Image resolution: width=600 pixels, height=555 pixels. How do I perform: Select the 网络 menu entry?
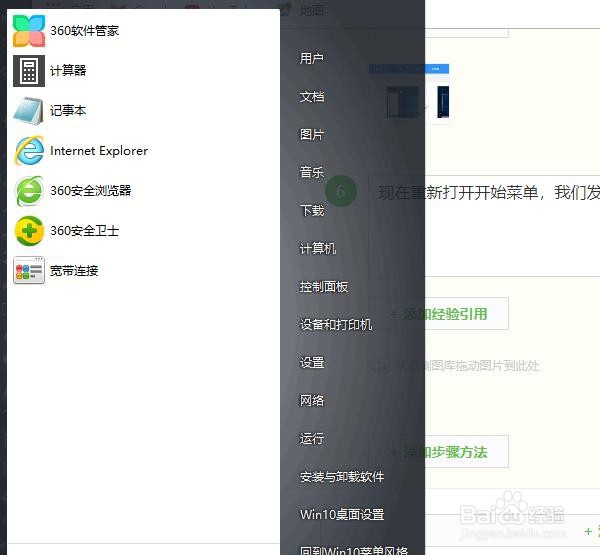click(312, 400)
